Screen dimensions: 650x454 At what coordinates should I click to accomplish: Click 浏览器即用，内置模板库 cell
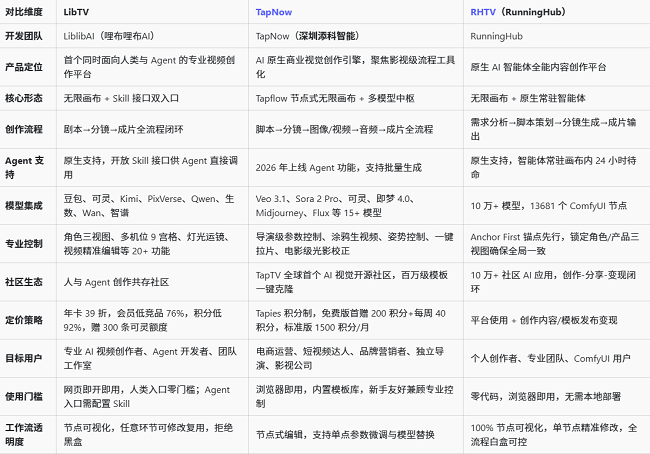pos(354,396)
